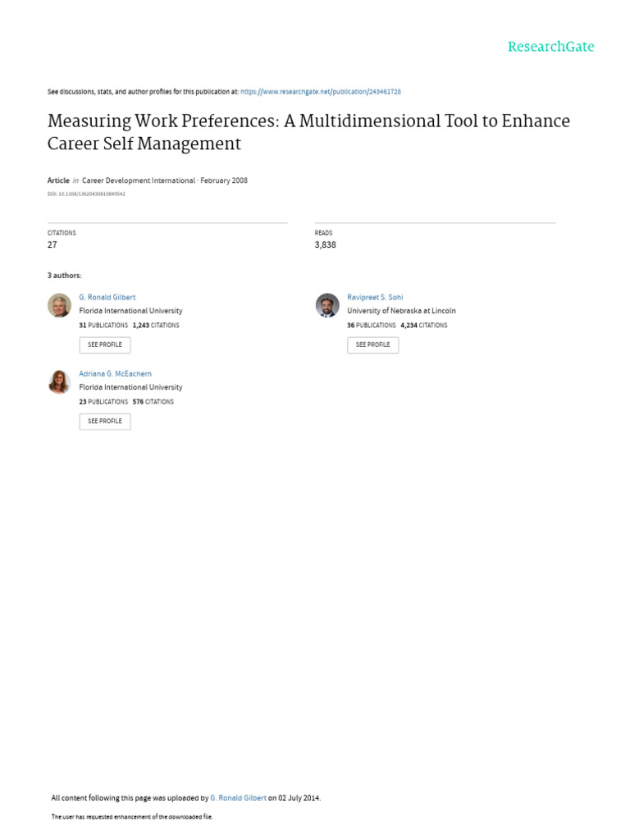Click G. Ronald Gilbert's profile photo
Screen dimensions: 630x840
(59, 305)
